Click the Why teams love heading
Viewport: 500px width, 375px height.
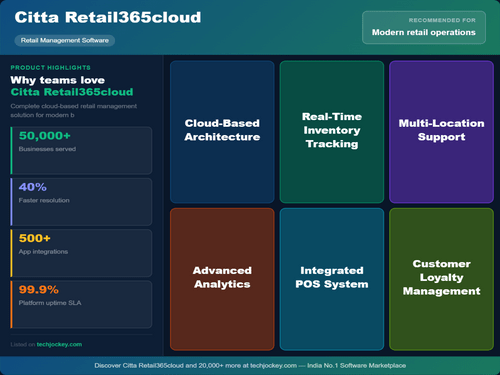pyautogui.click(x=58, y=80)
